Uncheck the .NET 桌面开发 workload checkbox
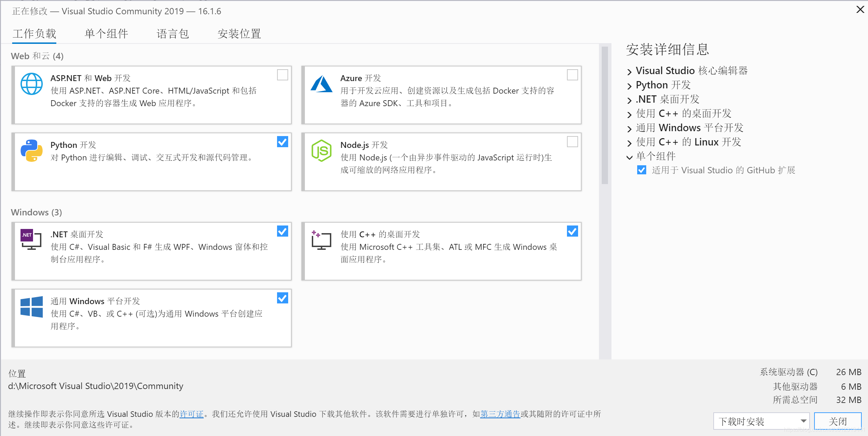868x436 pixels. coord(283,231)
